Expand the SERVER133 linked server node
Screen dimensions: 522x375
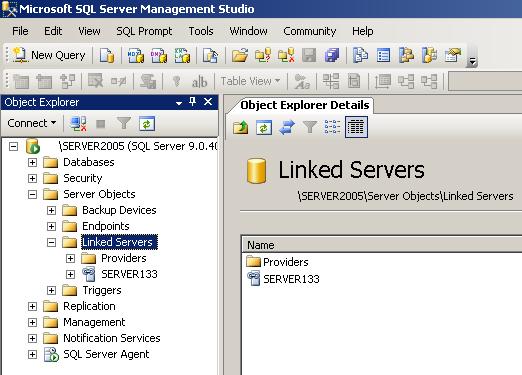[70, 274]
